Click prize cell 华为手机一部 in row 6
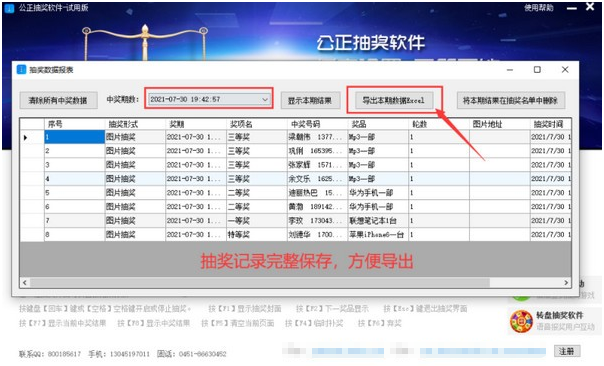Image resolution: width=604 pixels, height=366 pixels. [378, 207]
